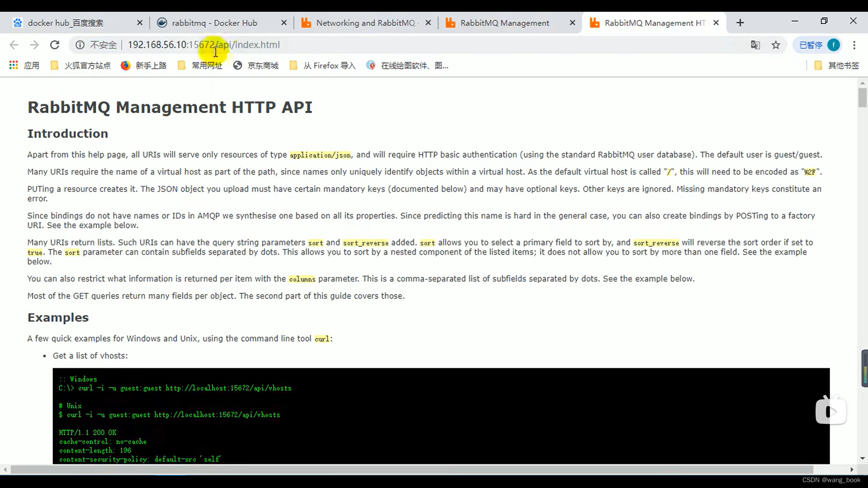Go forward to the next page
868x488 pixels.
coord(34,45)
